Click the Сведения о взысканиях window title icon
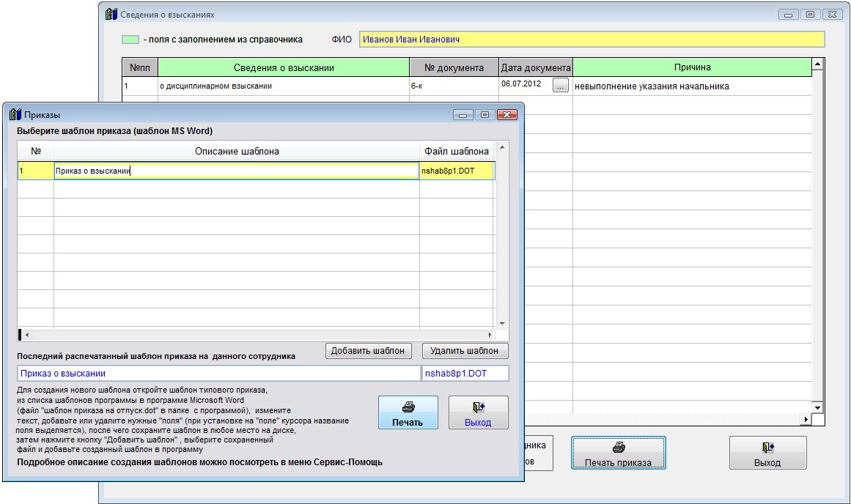Viewport: 851px width, 504px height. point(111,14)
